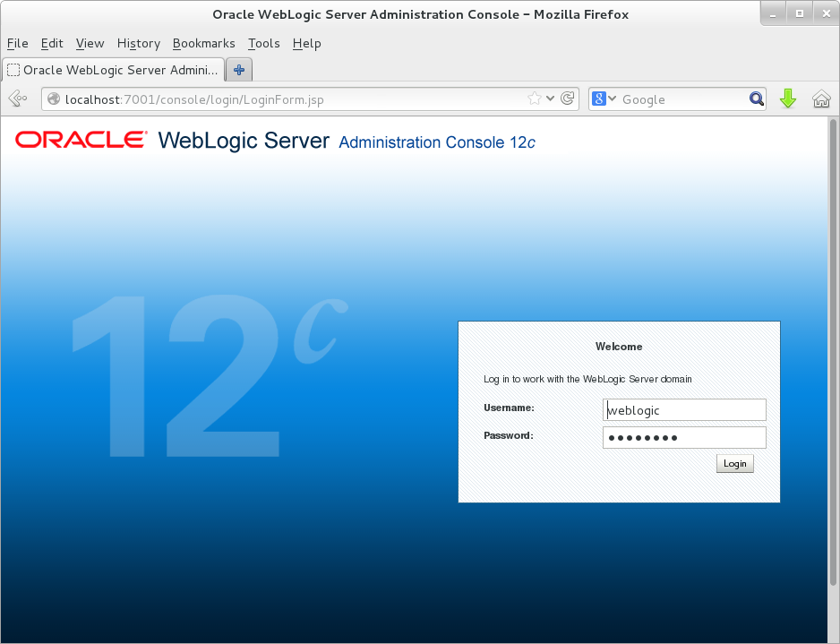840x644 pixels.
Task: Open a new tab with plus button
Action: click(x=239, y=70)
